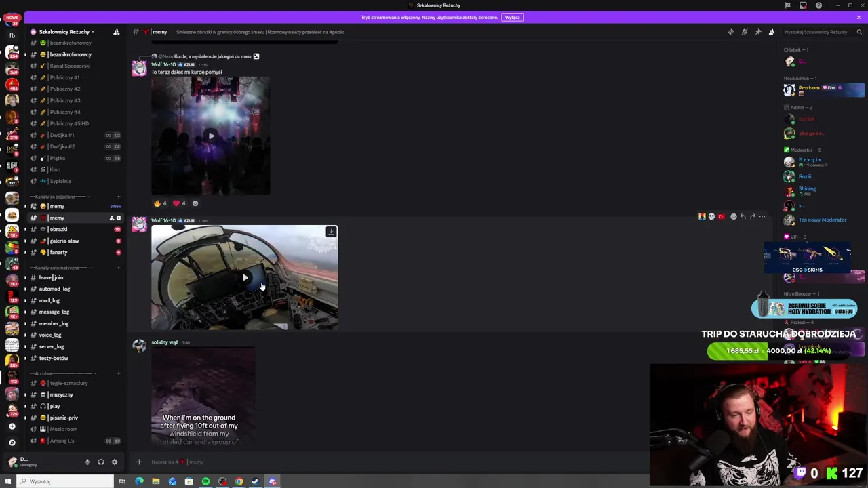868x488 pixels.
Task: Open Roxiii member profile
Action: point(823,177)
